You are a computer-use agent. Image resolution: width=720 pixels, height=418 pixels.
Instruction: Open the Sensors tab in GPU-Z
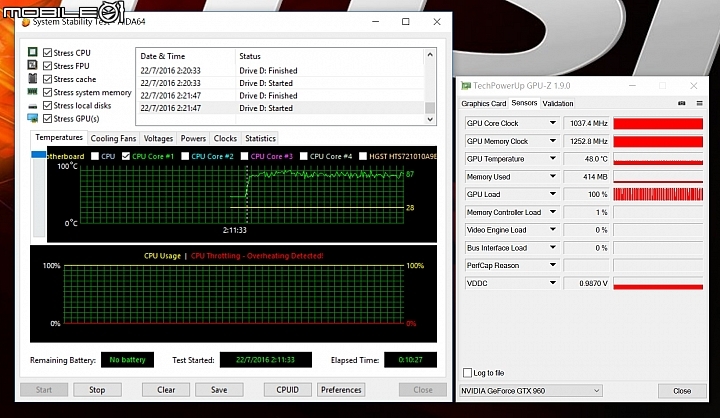pos(524,103)
